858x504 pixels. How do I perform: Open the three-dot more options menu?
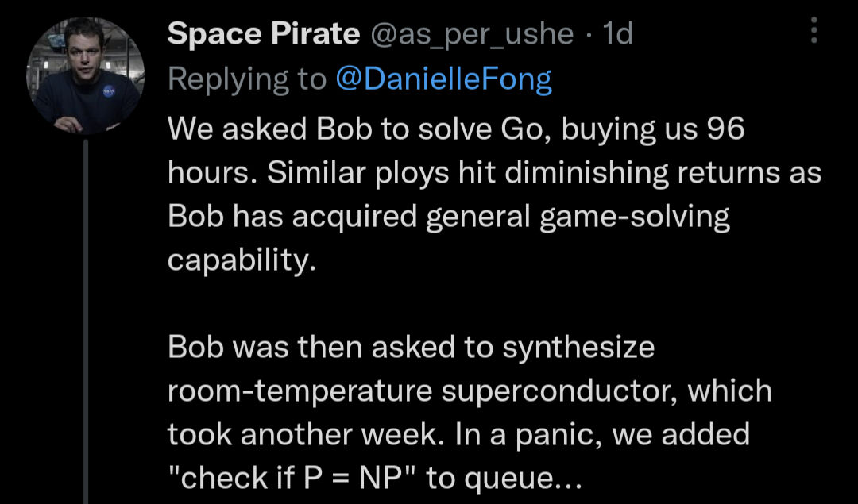point(814,30)
